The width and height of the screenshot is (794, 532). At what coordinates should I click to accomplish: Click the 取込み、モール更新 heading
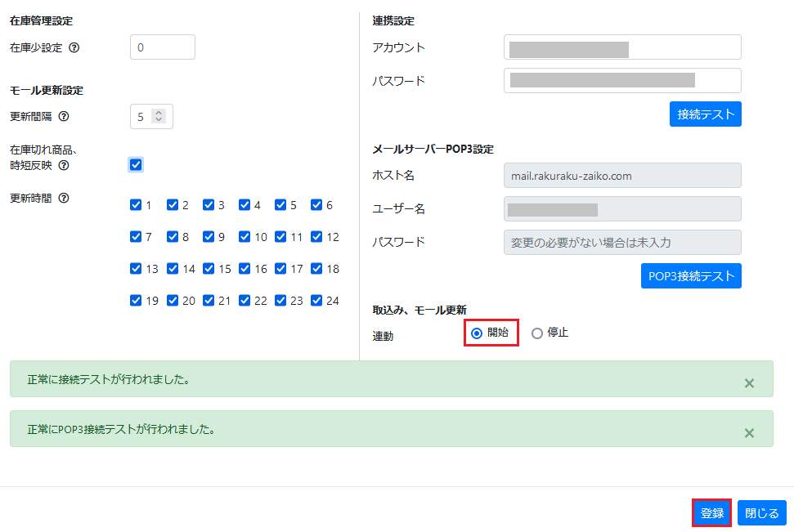coord(419,310)
